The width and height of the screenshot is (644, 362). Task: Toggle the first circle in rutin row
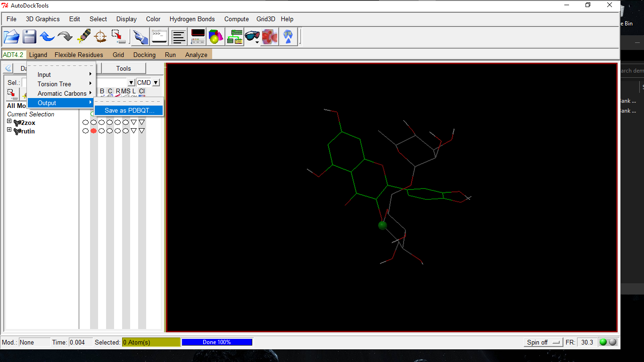point(85,131)
